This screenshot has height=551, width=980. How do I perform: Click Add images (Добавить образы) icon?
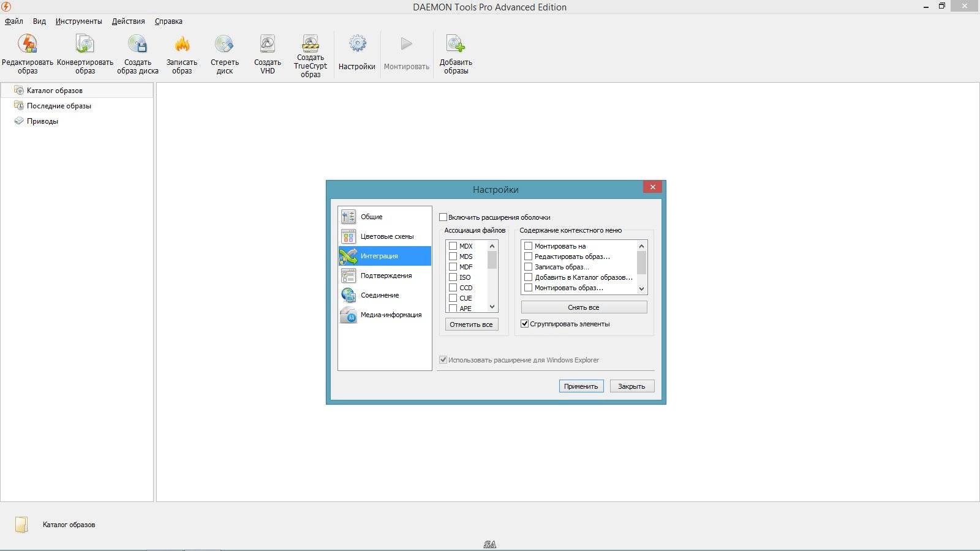click(456, 44)
